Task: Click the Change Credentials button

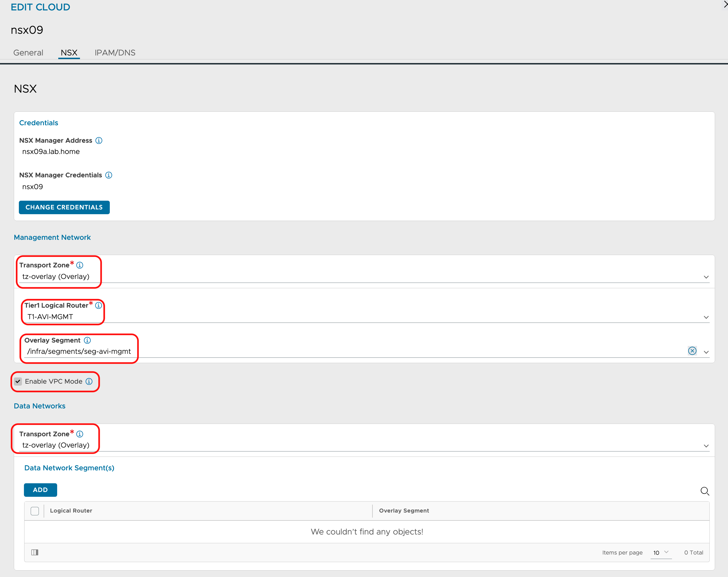Action: [x=64, y=207]
